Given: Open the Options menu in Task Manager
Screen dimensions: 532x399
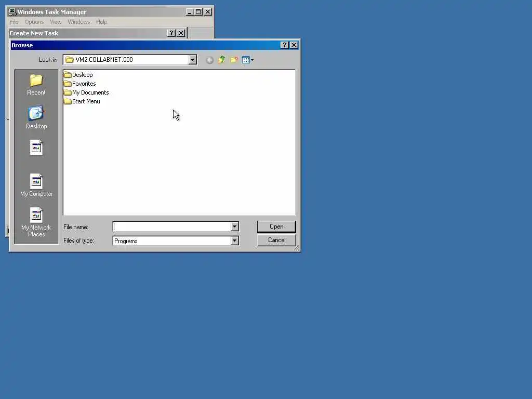Looking at the screenshot, I should [34, 22].
